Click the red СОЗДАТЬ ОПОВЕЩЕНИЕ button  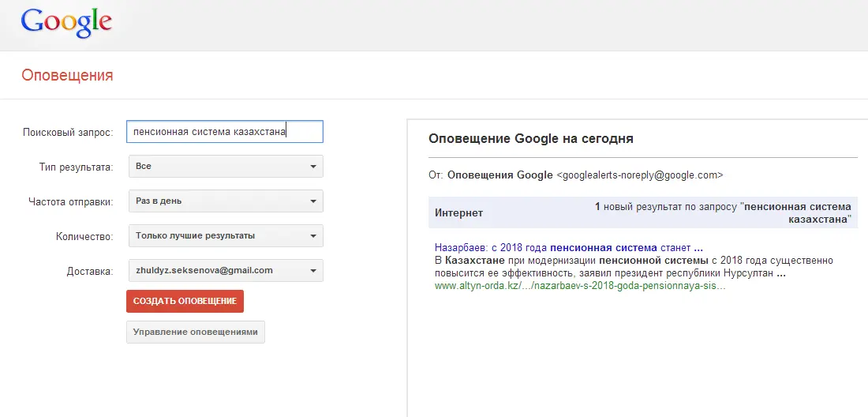point(185,301)
